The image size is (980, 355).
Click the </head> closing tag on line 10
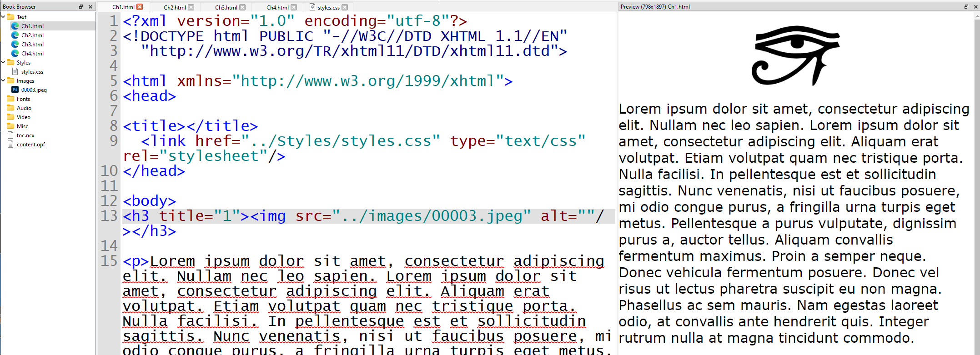tap(154, 171)
